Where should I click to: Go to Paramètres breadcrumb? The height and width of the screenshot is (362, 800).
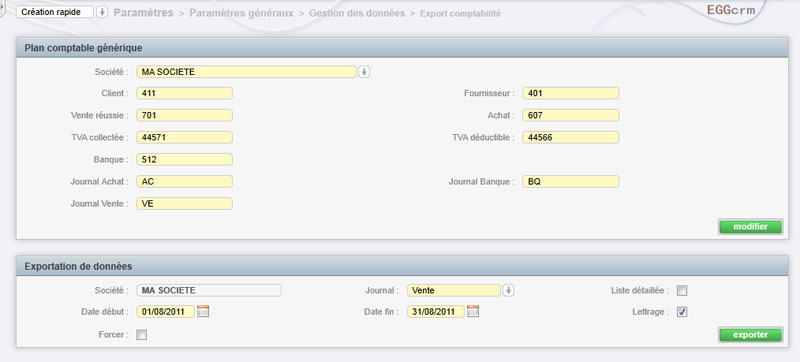click(x=143, y=13)
